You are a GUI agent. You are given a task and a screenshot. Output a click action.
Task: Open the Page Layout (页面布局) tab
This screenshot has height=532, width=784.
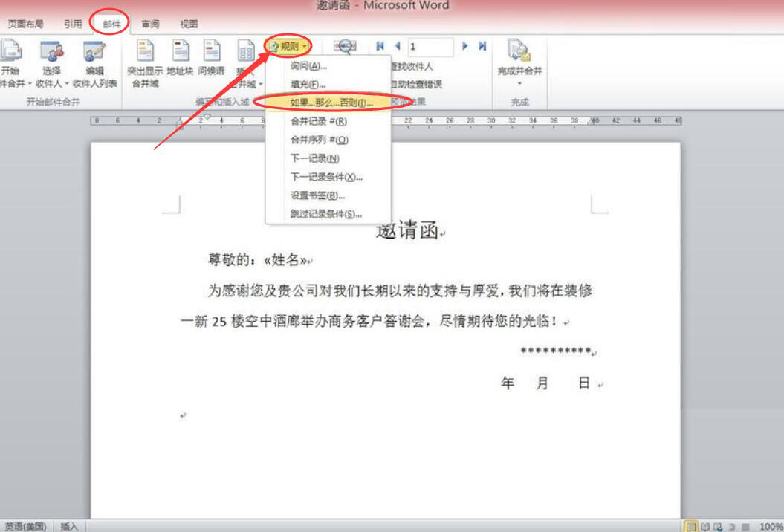click(x=25, y=24)
